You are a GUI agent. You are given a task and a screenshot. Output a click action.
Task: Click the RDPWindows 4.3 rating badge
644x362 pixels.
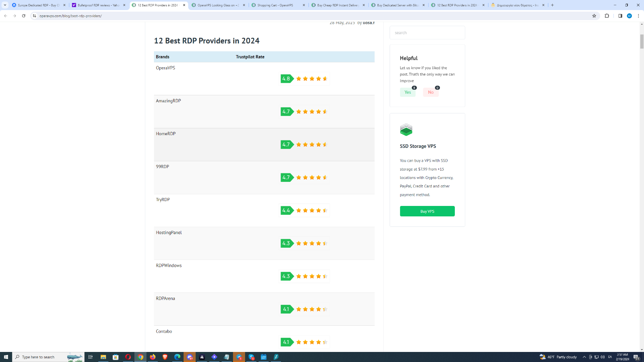coord(287,276)
